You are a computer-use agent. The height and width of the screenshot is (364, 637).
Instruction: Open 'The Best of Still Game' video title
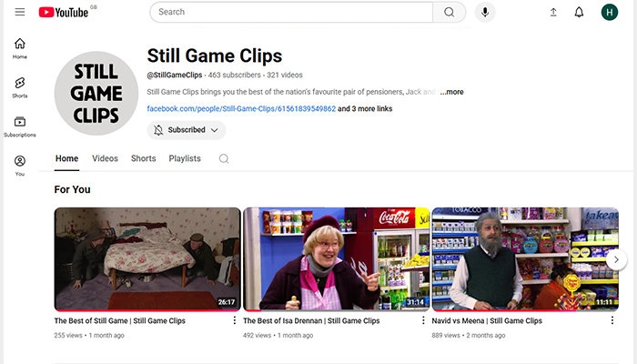120,320
